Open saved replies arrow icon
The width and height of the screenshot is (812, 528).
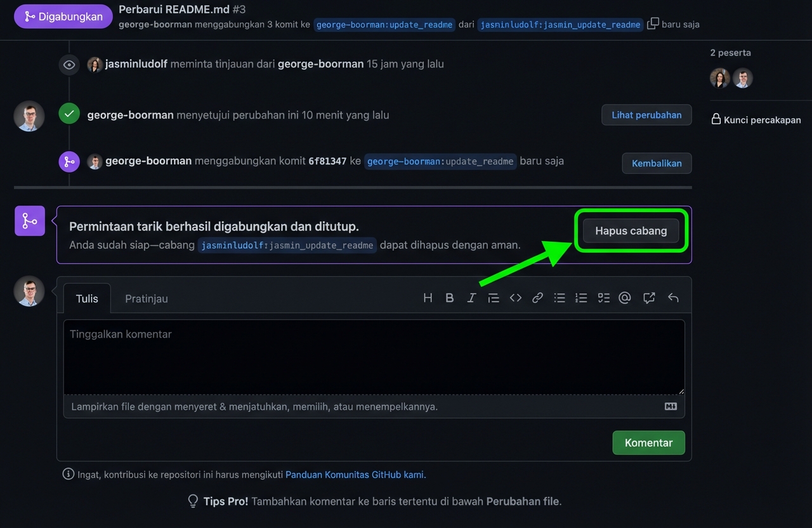[x=673, y=298]
